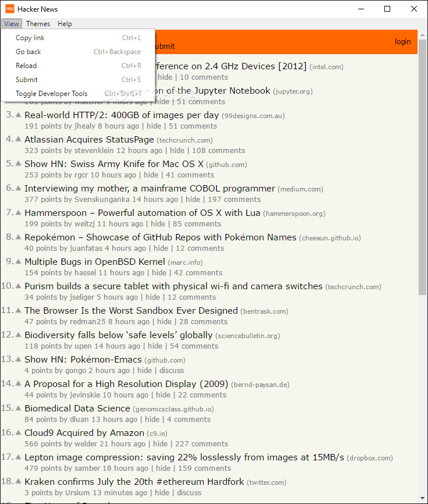The image size is (428, 504).
Task: Upvote Atlassian Acquires StatusPage story
Action: pyautogui.click(x=19, y=139)
